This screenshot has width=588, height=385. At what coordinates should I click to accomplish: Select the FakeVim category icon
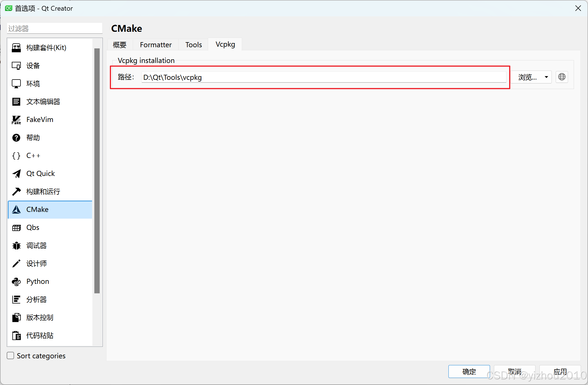coord(16,120)
